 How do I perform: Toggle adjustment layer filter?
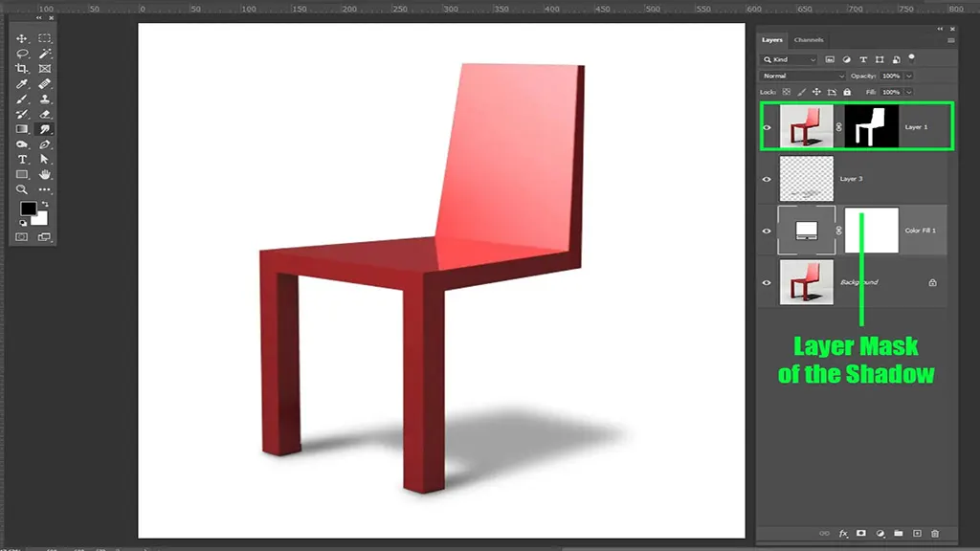[x=846, y=59]
